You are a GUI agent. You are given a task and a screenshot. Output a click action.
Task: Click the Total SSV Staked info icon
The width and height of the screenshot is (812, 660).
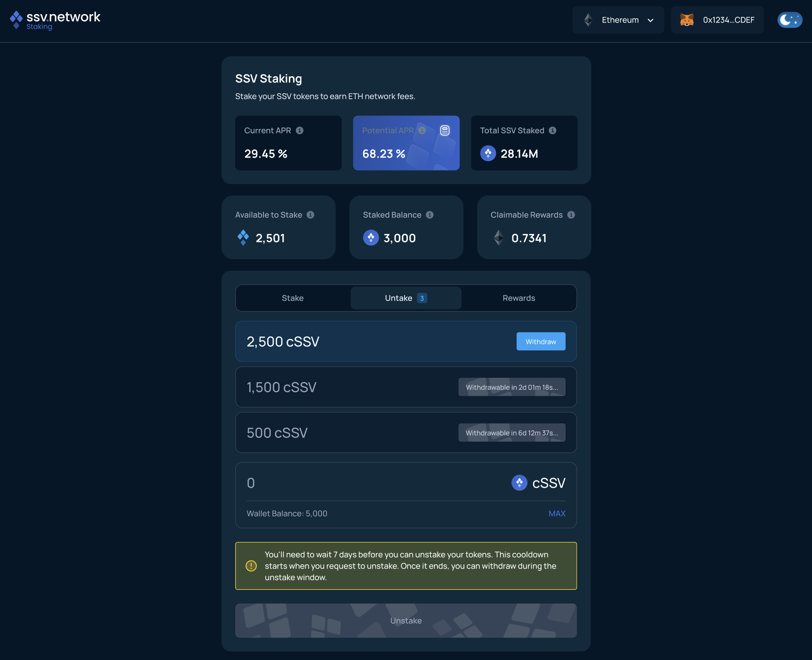553,130
